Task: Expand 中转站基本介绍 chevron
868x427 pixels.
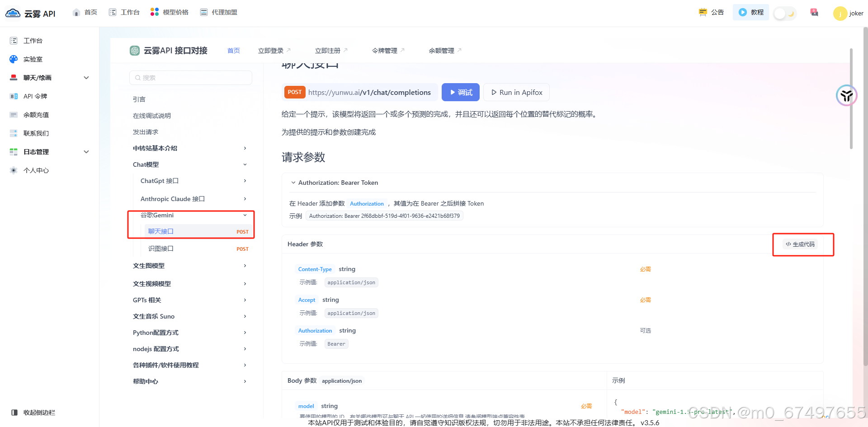Action: tap(245, 148)
